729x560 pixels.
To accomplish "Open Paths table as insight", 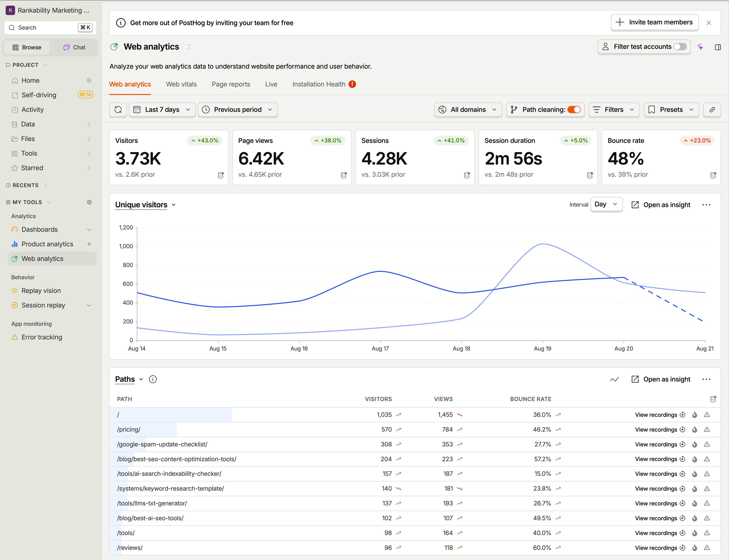I will (661, 379).
